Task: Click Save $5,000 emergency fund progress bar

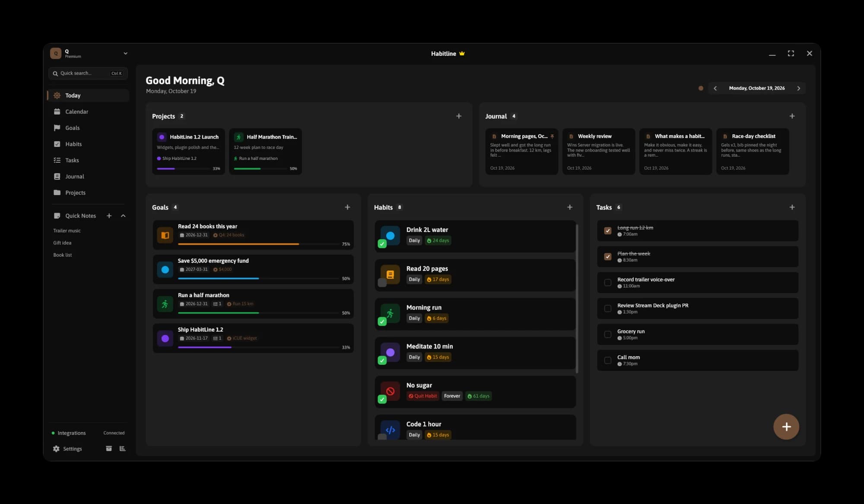Action: (x=258, y=279)
